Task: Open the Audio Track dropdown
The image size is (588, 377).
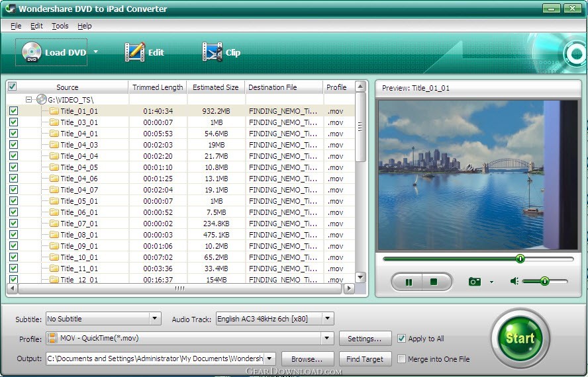Action: 327,319
